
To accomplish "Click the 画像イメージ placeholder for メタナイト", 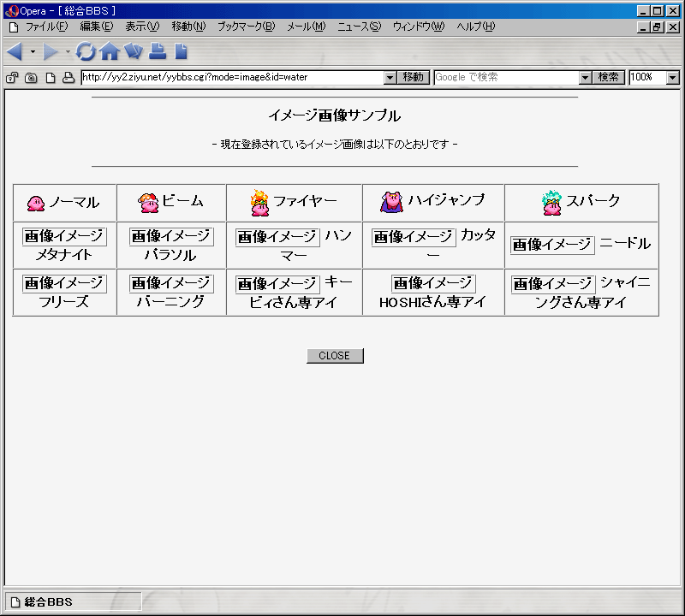I will click(64, 236).
